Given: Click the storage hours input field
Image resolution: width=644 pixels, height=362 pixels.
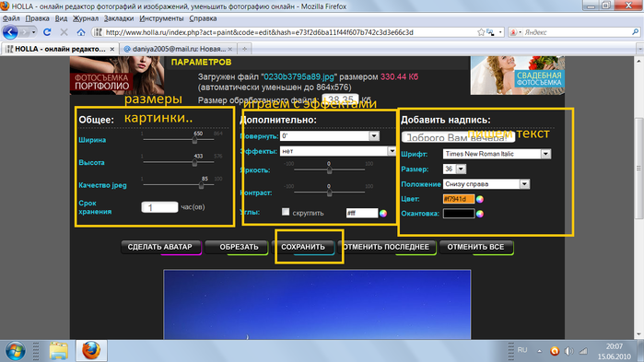Looking at the screenshot, I should (x=159, y=207).
